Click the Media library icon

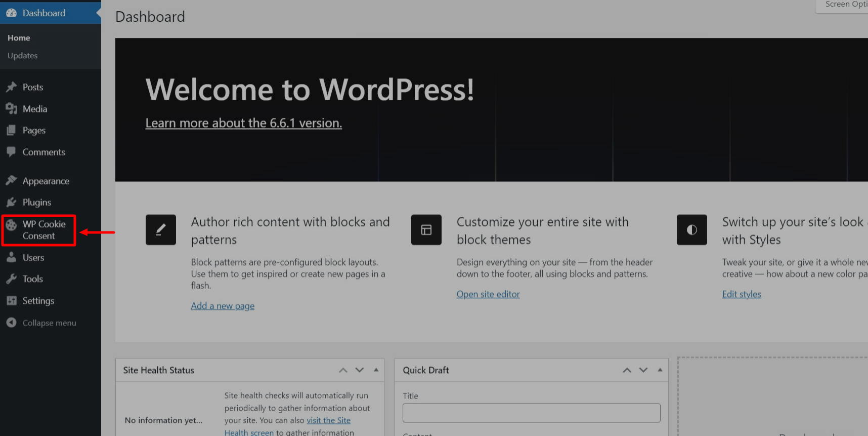11,109
